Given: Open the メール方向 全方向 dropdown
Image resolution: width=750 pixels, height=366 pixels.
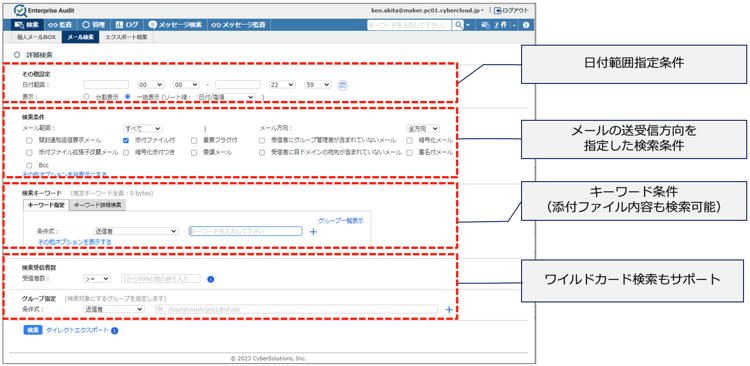Looking at the screenshot, I should (423, 128).
